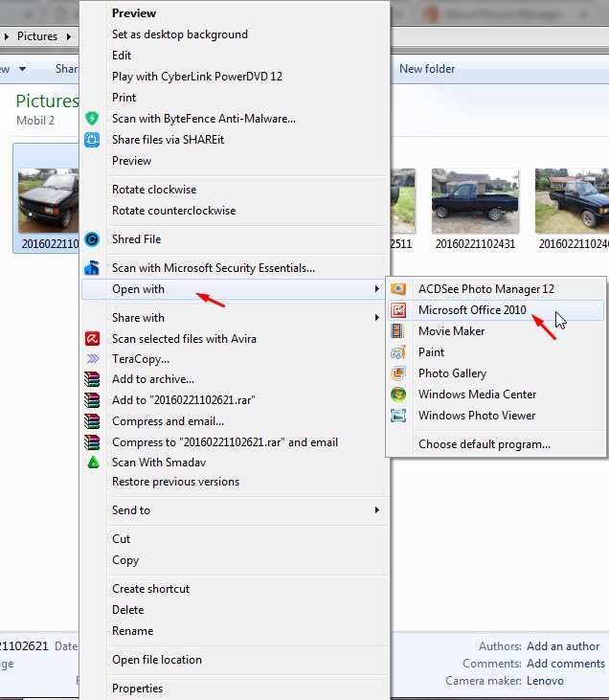This screenshot has width=609, height=700.
Task: Expand the Send to submenu arrow
Action: click(377, 509)
